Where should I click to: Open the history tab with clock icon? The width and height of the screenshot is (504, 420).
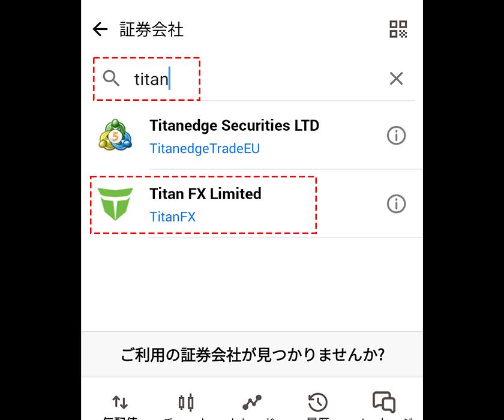click(318, 403)
